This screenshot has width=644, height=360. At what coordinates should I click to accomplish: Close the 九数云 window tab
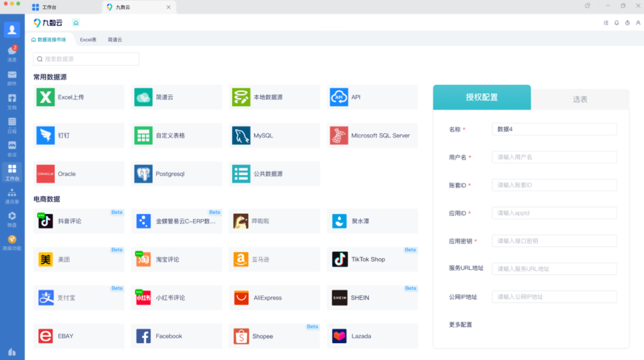[x=168, y=7]
